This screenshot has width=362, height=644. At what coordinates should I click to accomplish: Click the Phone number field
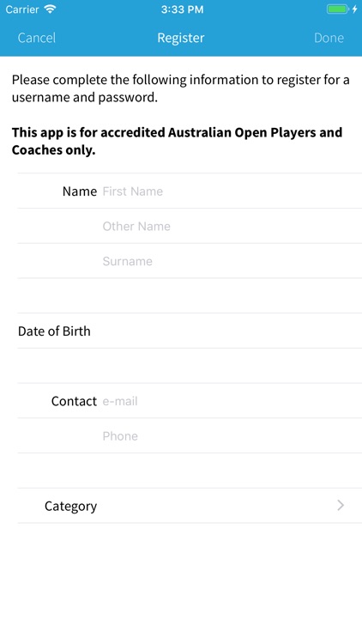tap(232, 435)
